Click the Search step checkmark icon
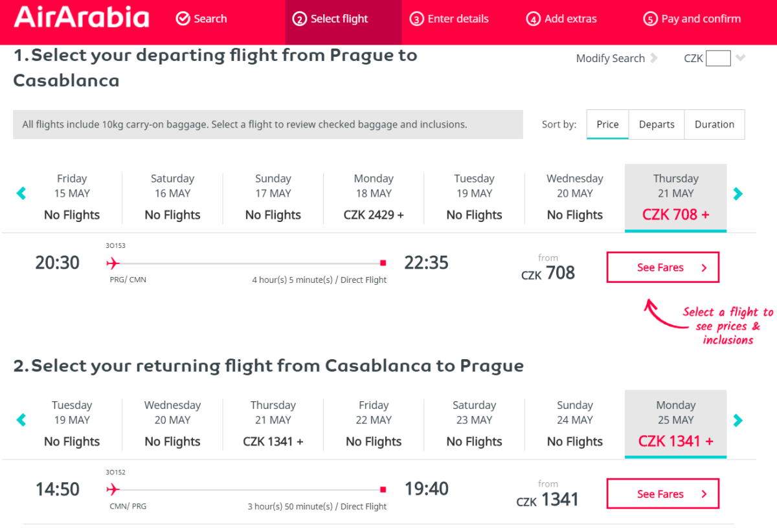Viewport: 777px width, 532px height. pyautogui.click(x=183, y=19)
